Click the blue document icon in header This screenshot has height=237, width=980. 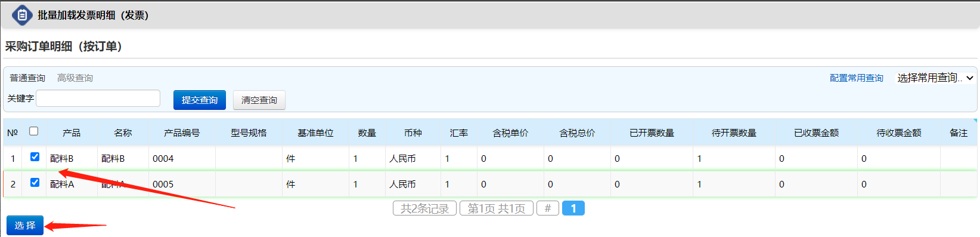pyautogui.click(x=22, y=16)
